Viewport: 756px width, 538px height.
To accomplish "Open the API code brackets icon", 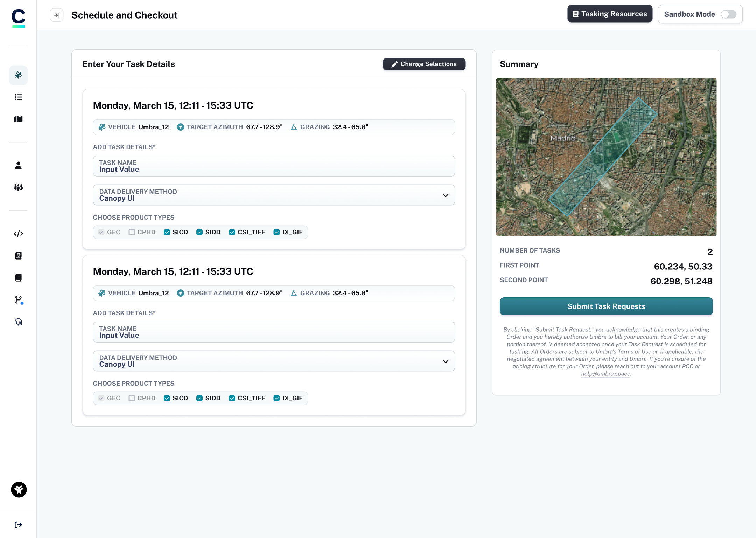I will [x=18, y=234].
